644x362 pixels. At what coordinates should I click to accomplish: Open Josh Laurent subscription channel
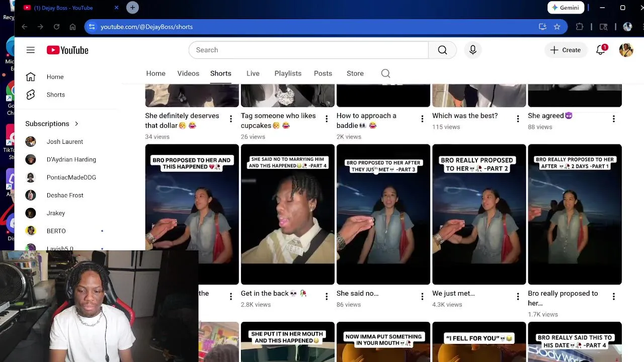tap(65, 142)
